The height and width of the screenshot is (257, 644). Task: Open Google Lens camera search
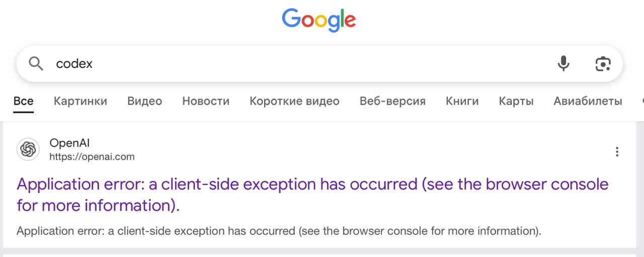[x=603, y=63]
